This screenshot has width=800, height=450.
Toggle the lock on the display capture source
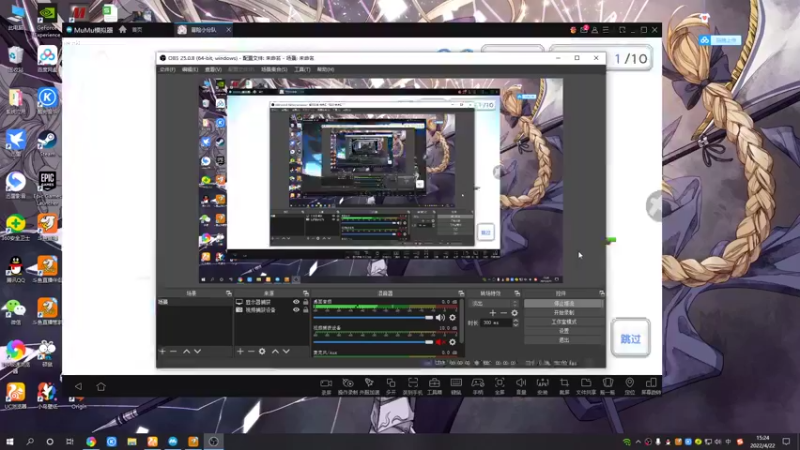(x=305, y=302)
